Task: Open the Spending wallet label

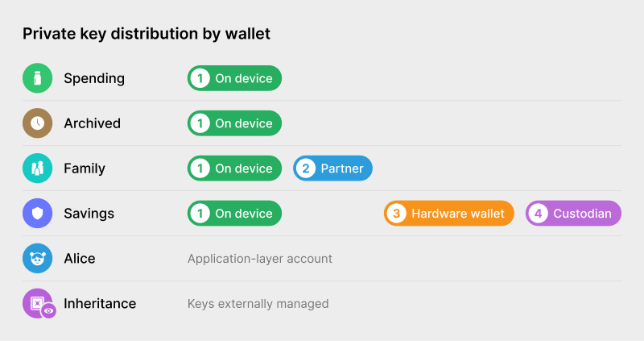Action: [94, 78]
